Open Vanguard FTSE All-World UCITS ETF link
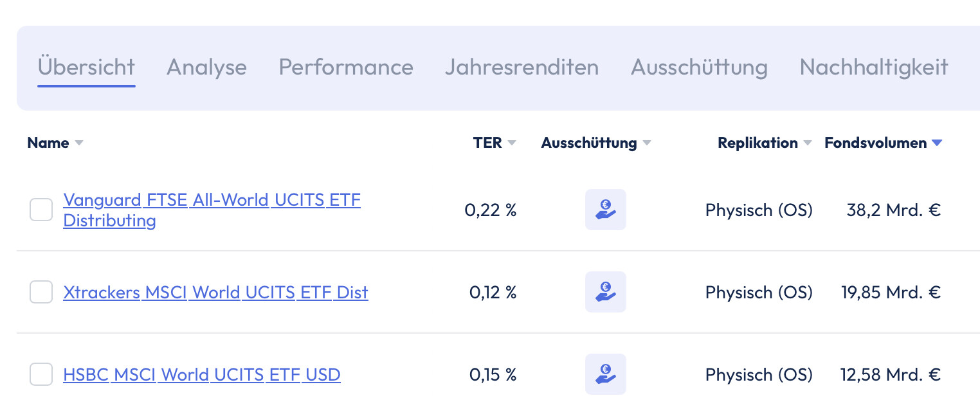 (x=212, y=210)
